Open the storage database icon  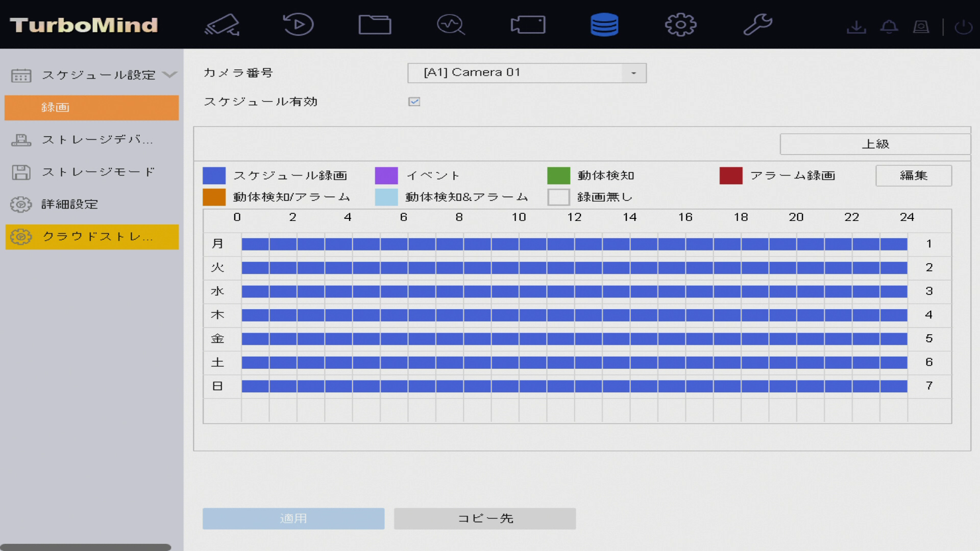click(604, 24)
